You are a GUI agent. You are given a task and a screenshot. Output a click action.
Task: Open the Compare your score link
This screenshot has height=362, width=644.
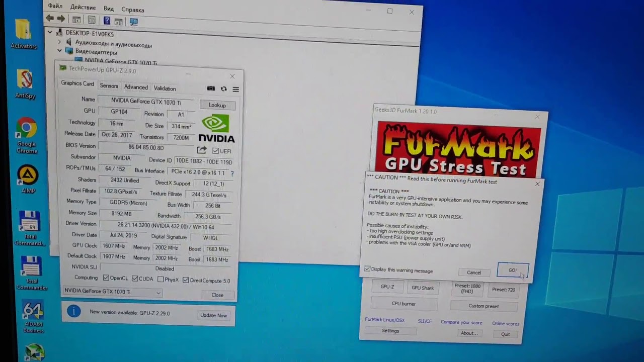pyautogui.click(x=461, y=322)
